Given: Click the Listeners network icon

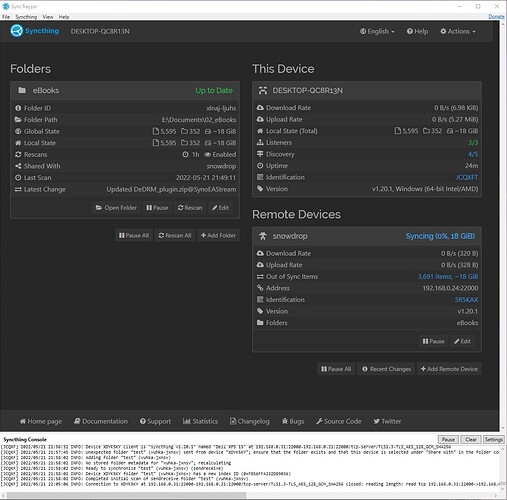Looking at the screenshot, I should tap(260, 142).
